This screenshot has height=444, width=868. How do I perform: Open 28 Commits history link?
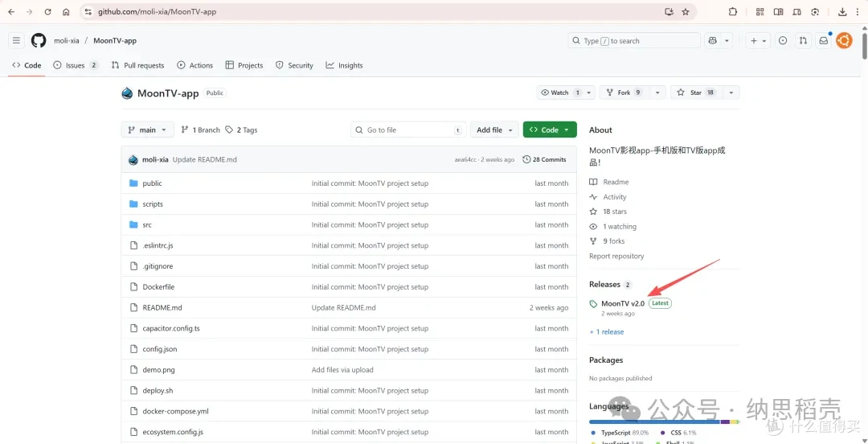[544, 159]
